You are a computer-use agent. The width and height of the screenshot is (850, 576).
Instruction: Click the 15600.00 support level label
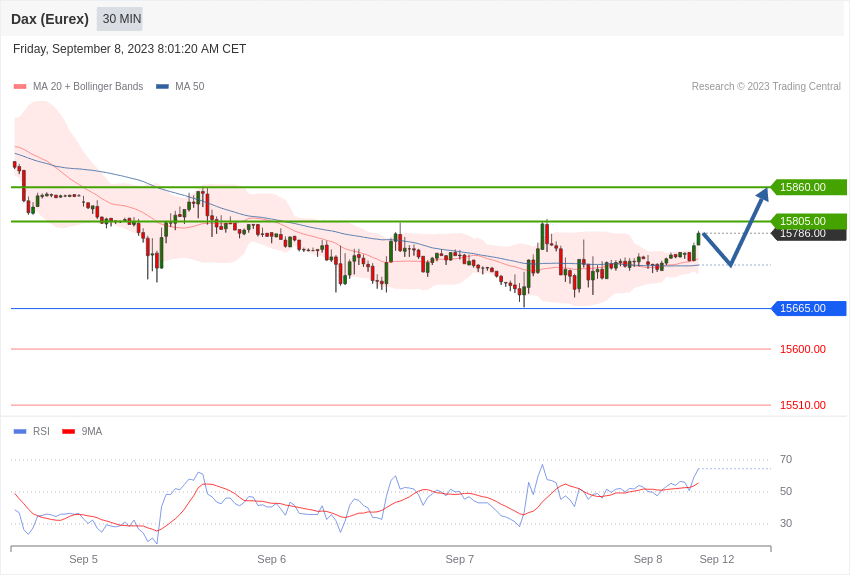803,350
